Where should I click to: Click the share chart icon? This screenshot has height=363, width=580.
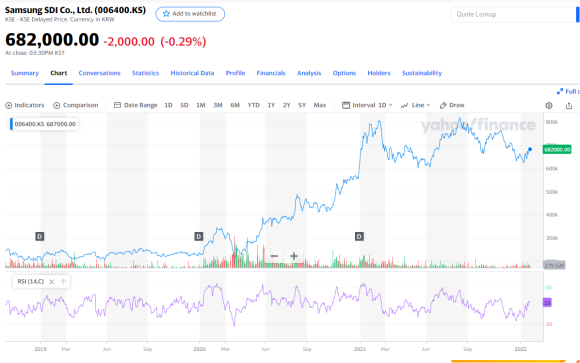(x=569, y=105)
